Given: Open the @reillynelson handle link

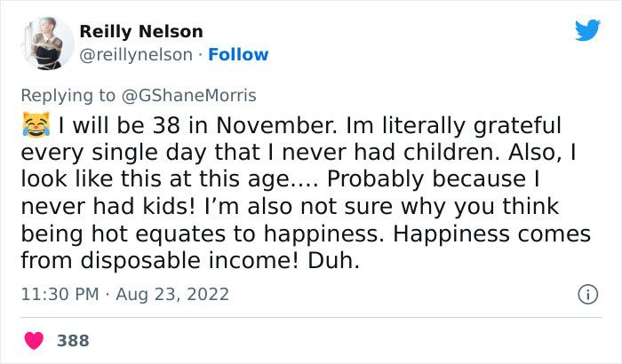Looking at the screenshot, I should click(x=136, y=54).
